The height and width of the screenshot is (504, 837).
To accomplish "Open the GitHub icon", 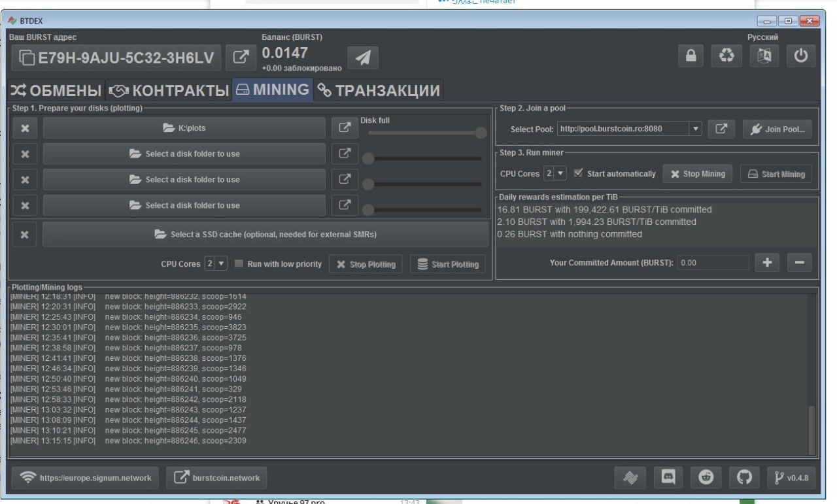I will click(x=744, y=478).
